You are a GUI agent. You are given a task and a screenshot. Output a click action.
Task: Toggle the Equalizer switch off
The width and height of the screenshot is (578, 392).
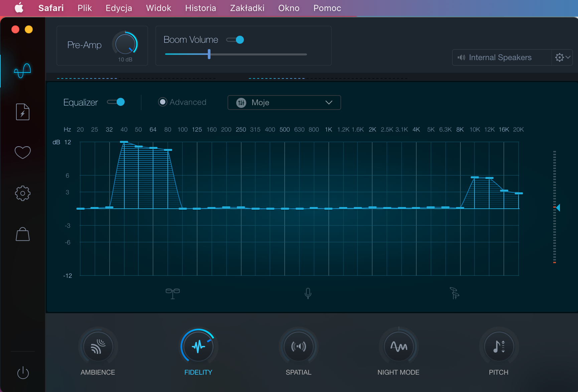pyautogui.click(x=116, y=102)
